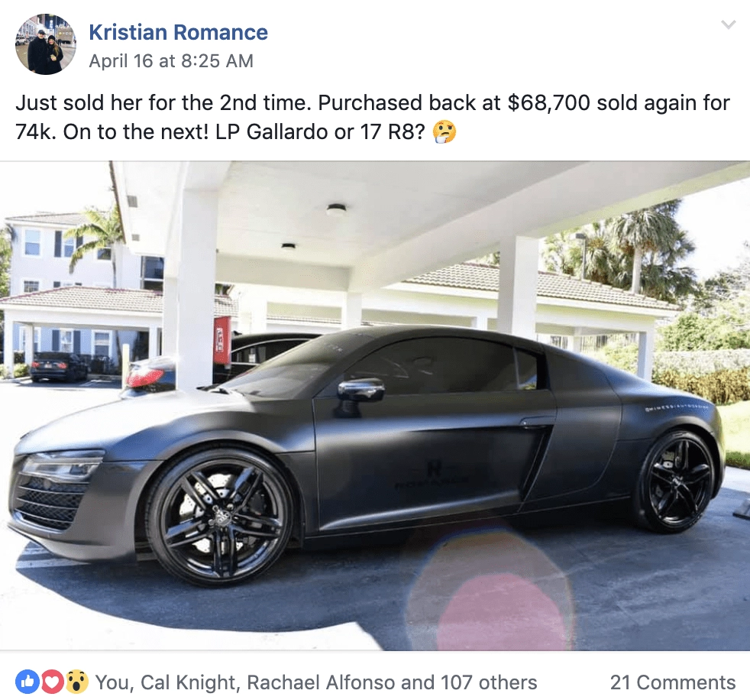Expand the post options chevron
Viewport: 750px width, 700px height.
[x=728, y=24]
